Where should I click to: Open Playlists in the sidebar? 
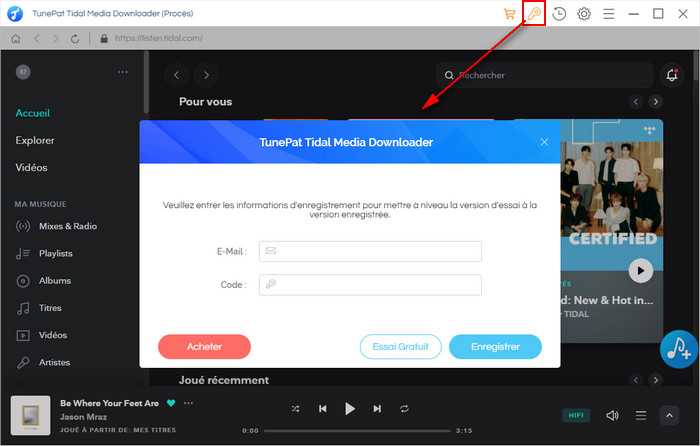(55, 253)
